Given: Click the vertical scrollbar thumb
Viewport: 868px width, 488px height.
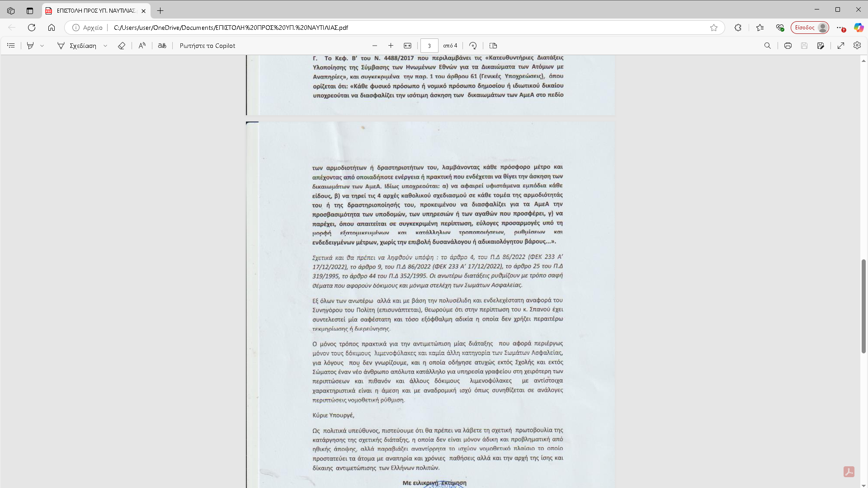Looking at the screenshot, I should click(x=863, y=306).
